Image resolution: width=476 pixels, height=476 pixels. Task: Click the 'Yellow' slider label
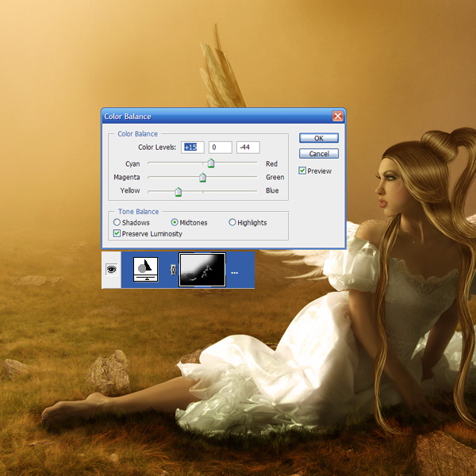click(130, 190)
